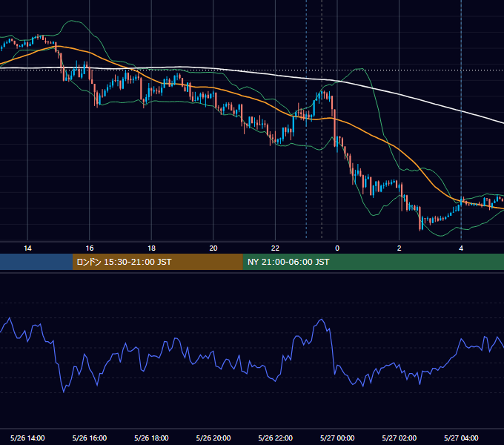This screenshot has height=445, width=504.
Task: Click the 14 hour label on the price chart axis
Action: pyautogui.click(x=27, y=248)
